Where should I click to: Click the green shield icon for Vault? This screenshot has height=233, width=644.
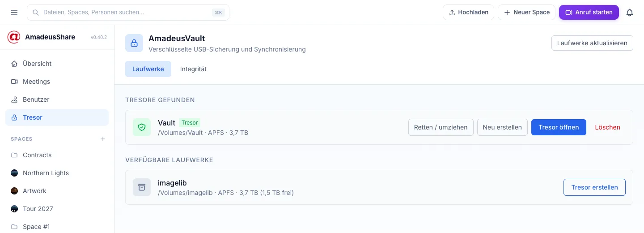pyautogui.click(x=142, y=127)
